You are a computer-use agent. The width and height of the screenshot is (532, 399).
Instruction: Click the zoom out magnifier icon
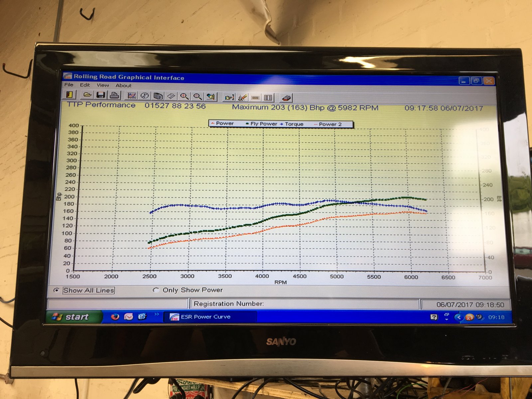coord(198,96)
